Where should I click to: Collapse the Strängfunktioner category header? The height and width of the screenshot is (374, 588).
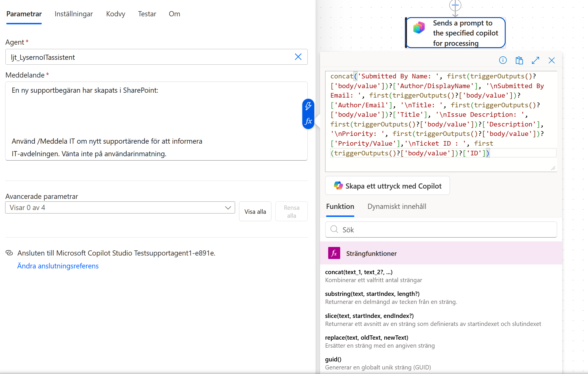coord(441,253)
